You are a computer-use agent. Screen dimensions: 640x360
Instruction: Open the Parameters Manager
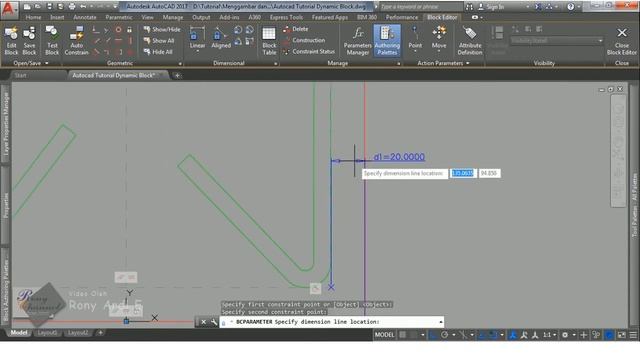pos(358,40)
